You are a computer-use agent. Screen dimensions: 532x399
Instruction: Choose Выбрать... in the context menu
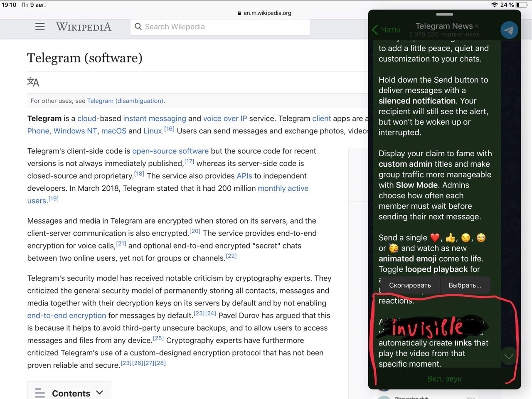click(x=465, y=285)
